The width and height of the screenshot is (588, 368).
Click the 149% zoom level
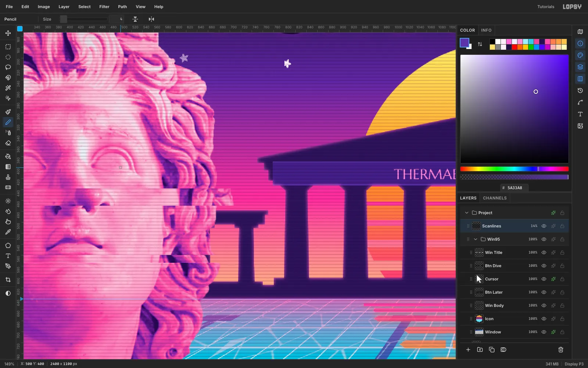click(x=9, y=364)
